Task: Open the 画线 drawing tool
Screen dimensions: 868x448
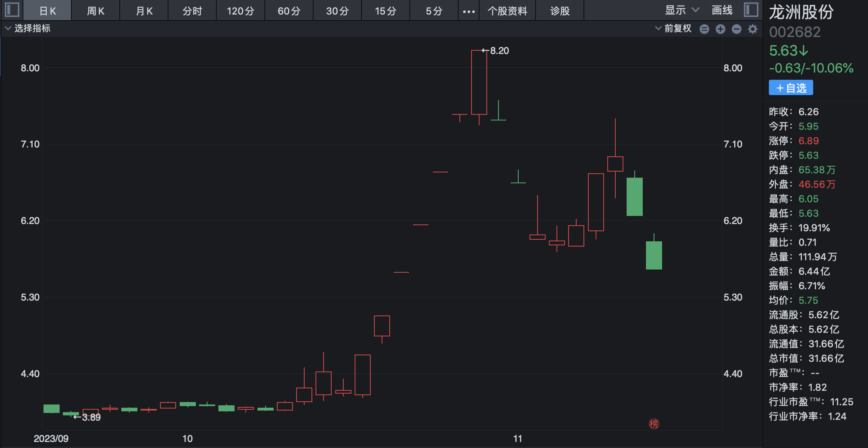Action: (722, 10)
